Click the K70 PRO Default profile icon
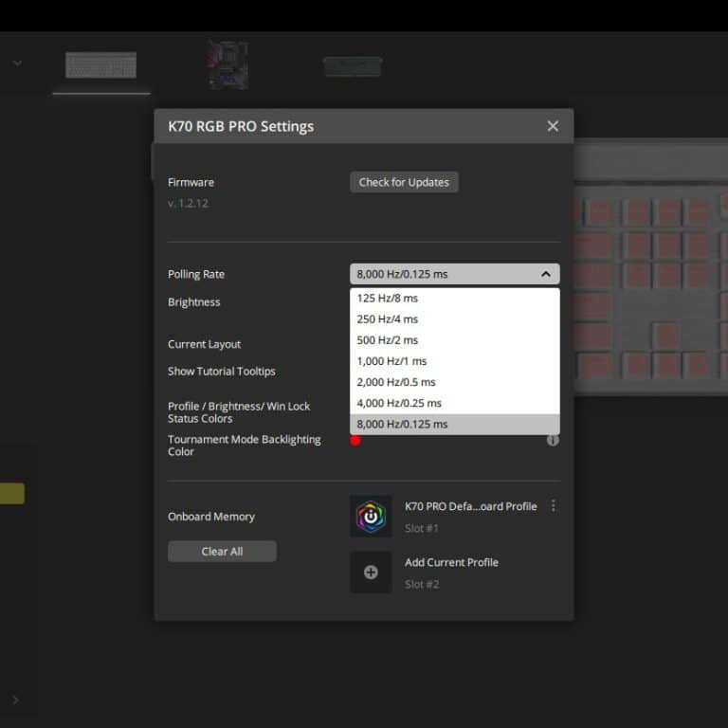Viewport: 728px width, 728px height. tap(371, 517)
